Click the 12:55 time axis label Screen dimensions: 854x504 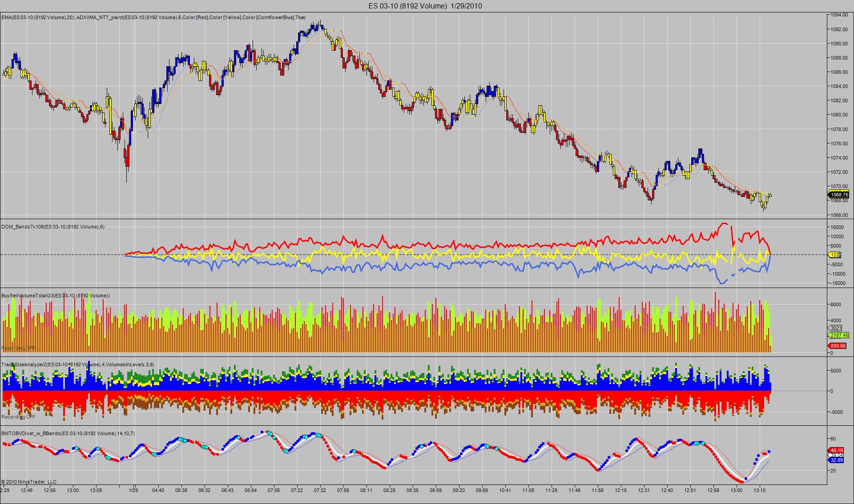(x=50, y=491)
